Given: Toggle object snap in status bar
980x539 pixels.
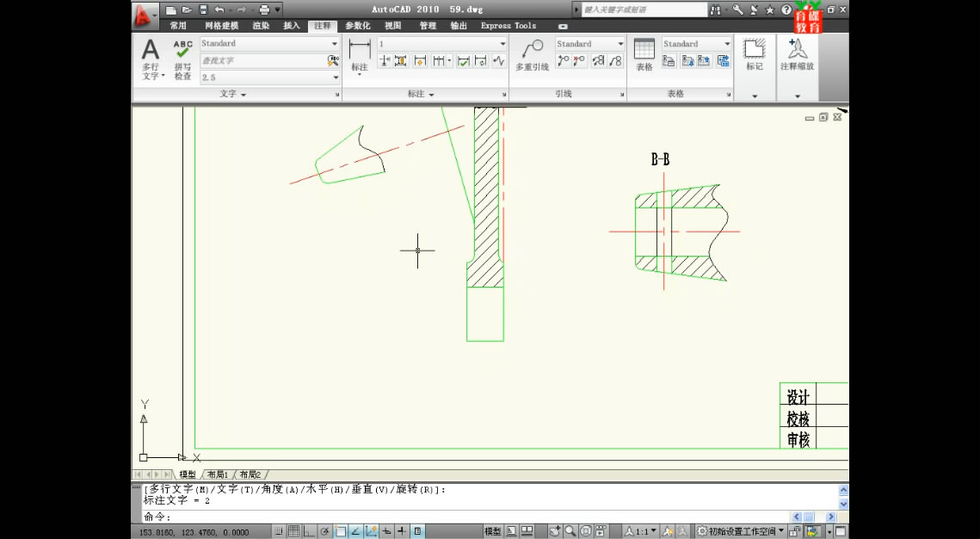Looking at the screenshot, I should pos(340,531).
